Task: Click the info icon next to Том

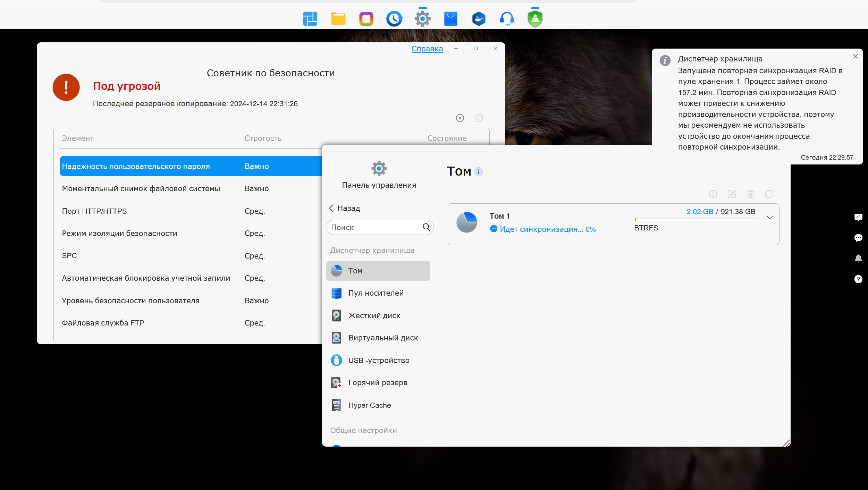Action: tap(478, 171)
